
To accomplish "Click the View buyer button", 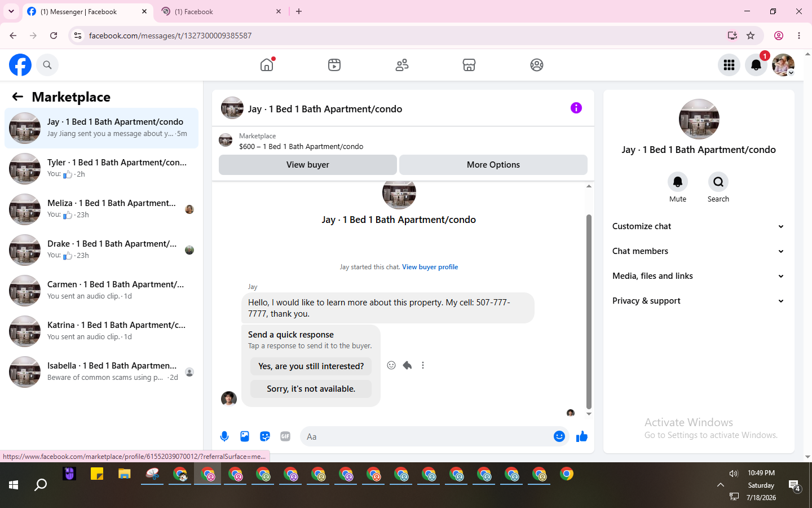I will [x=308, y=165].
